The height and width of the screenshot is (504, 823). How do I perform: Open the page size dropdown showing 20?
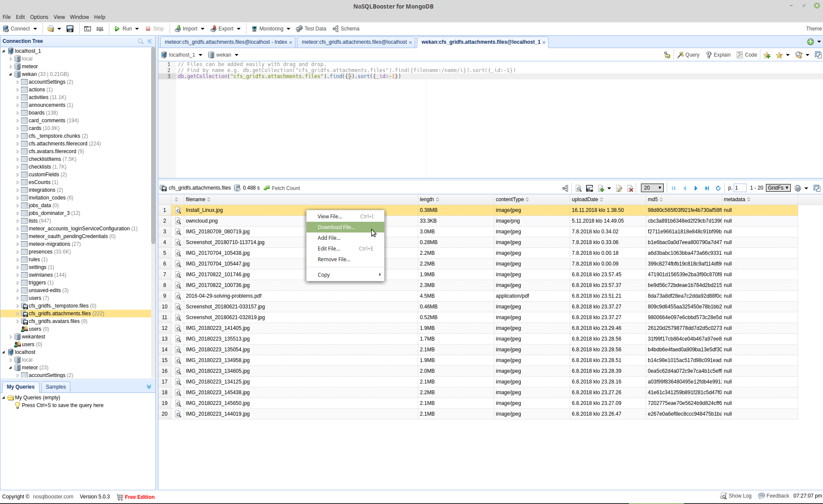coord(652,188)
